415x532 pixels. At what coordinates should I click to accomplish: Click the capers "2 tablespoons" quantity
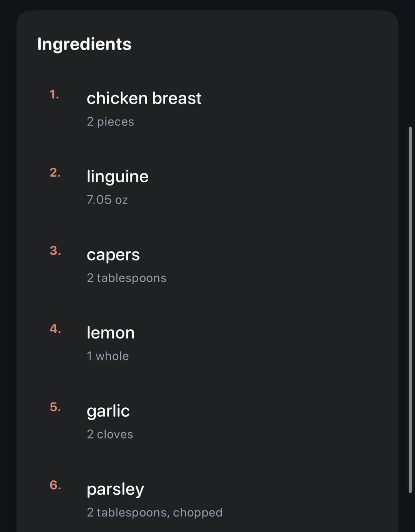pos(126,278)
